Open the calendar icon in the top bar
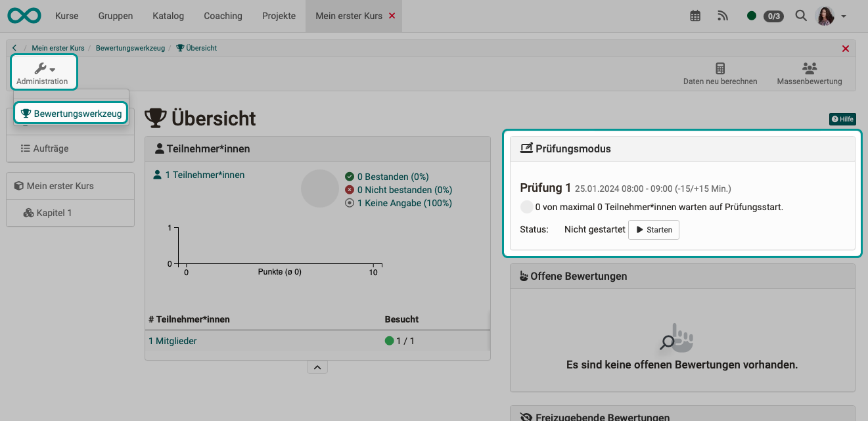This screenshot has height=421, width=868. [x=695, y=14]
